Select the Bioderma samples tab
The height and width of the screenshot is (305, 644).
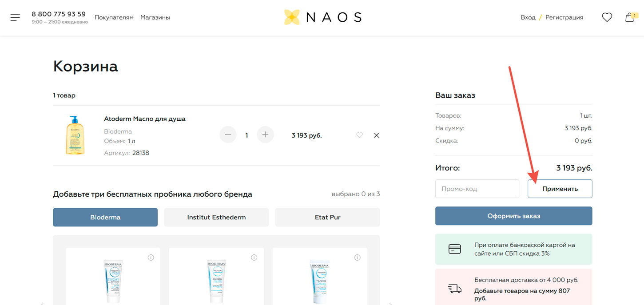(105, 217)
